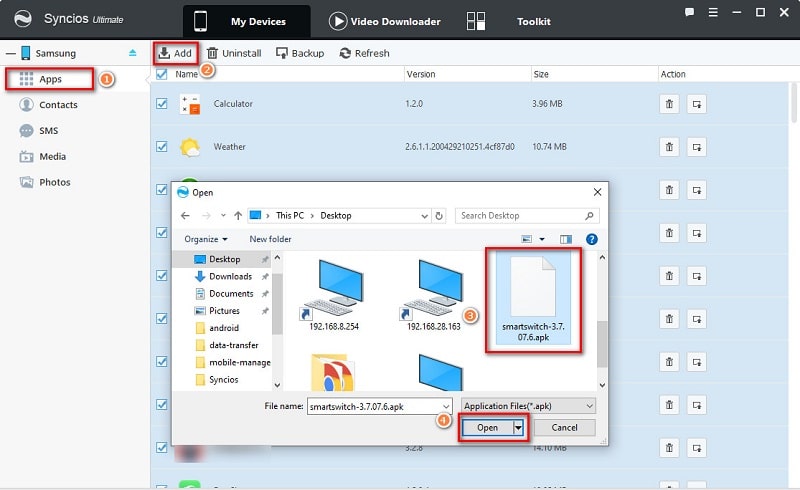Go forward in the Open dialog
Screen dimensions: 800x490
pyautogui.click(x=206, y=216)
